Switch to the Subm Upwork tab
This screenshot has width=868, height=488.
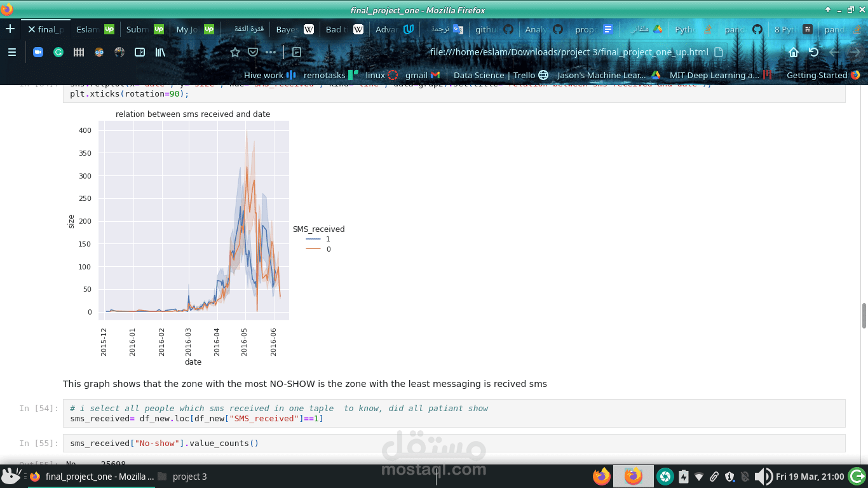(x=145, y=29)
